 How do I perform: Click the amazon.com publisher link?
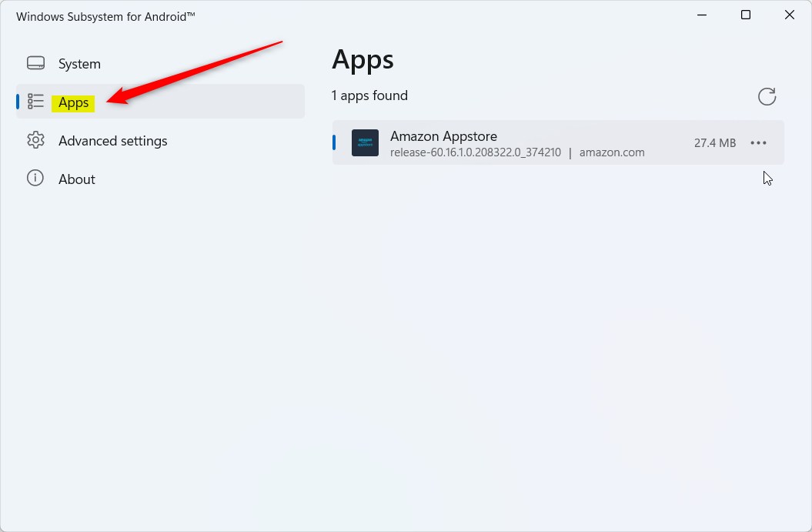611,152
